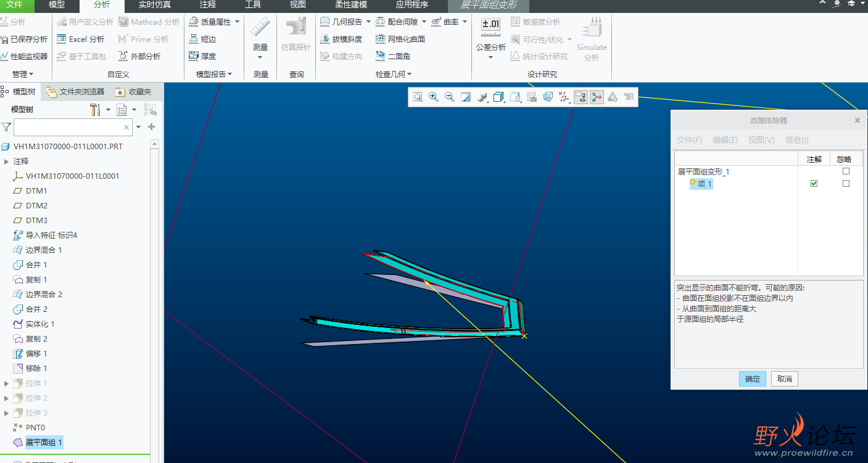Toggle the annotation display icon
This screenshot has height=463, width=868.
coord(581,97)
